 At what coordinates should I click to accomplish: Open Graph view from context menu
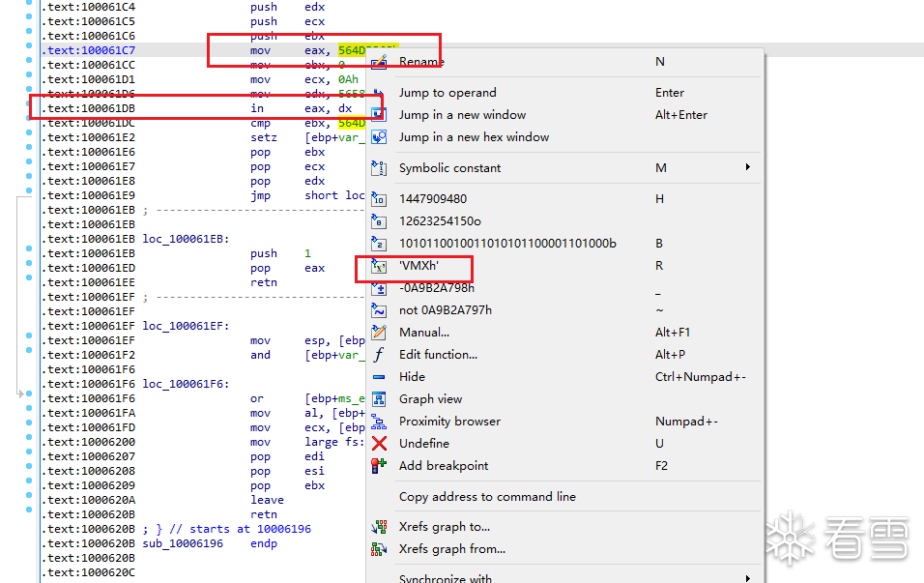[430, 399]
